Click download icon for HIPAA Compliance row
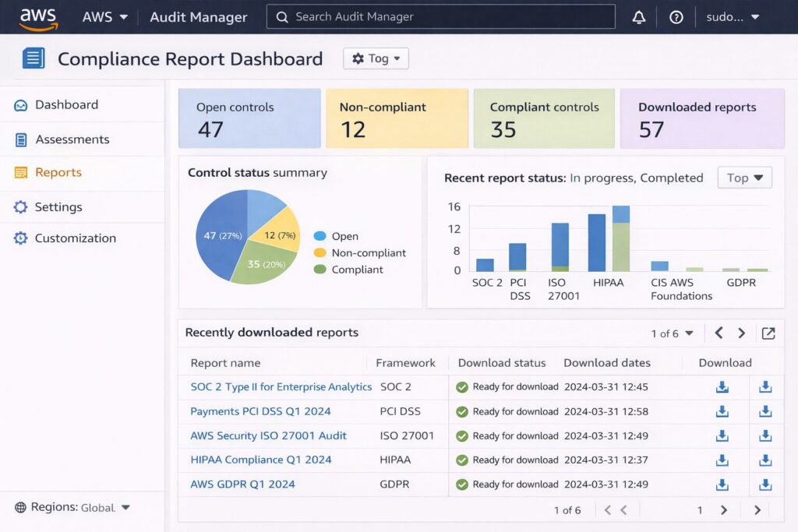The height and width of the screenshot is (532, 798). (x=722, y=460)
